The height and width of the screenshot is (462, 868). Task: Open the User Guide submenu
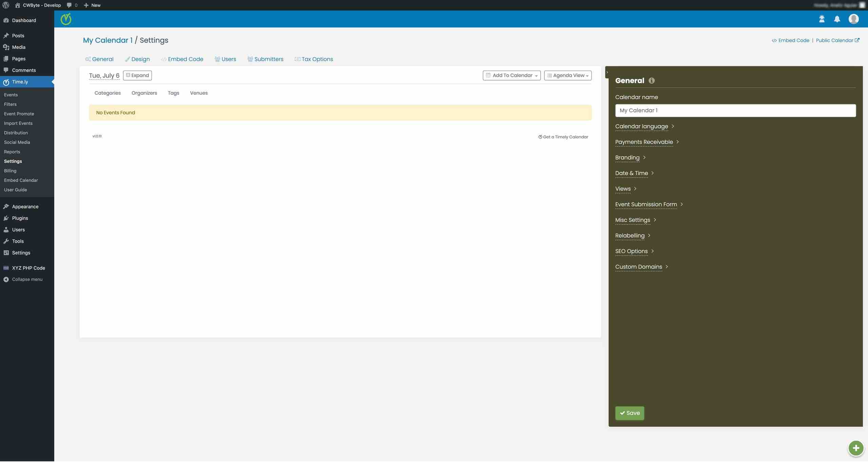click(15, 190)
